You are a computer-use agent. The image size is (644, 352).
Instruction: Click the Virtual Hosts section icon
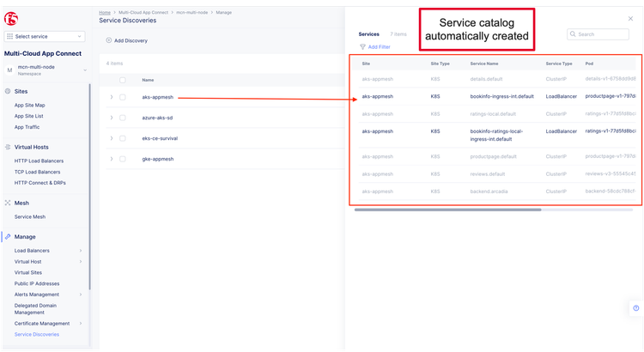pyautogui.click(x=8, y=147)
